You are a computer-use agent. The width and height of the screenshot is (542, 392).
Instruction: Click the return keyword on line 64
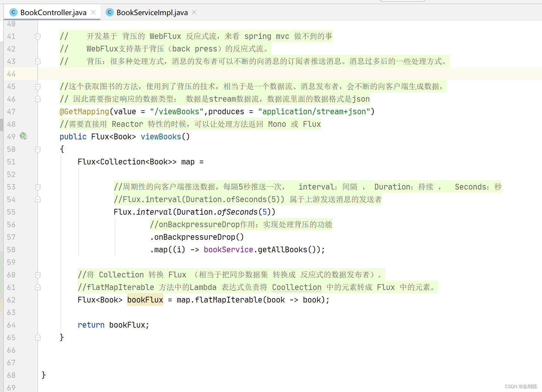(x=91, y=325)
